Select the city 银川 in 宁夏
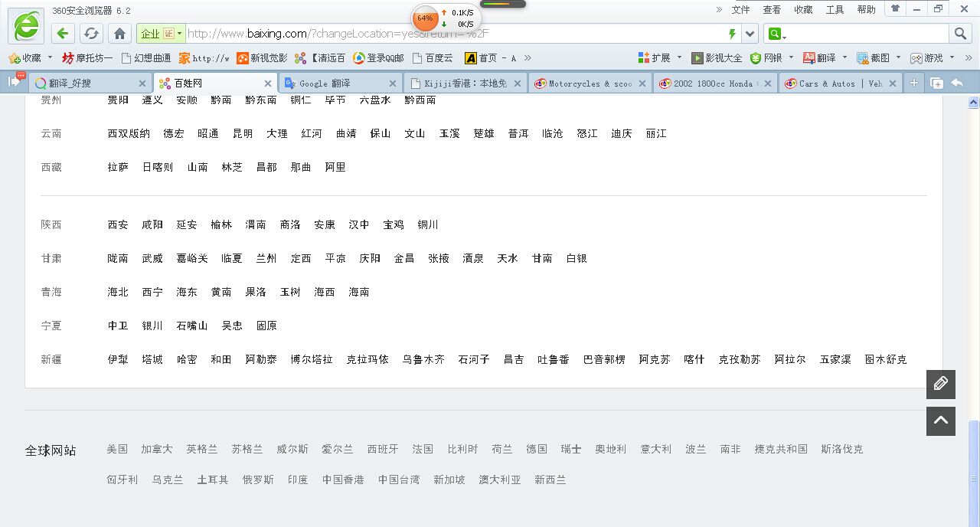The image size is (980, 527). pyautogui.click(x=152, y=326)
